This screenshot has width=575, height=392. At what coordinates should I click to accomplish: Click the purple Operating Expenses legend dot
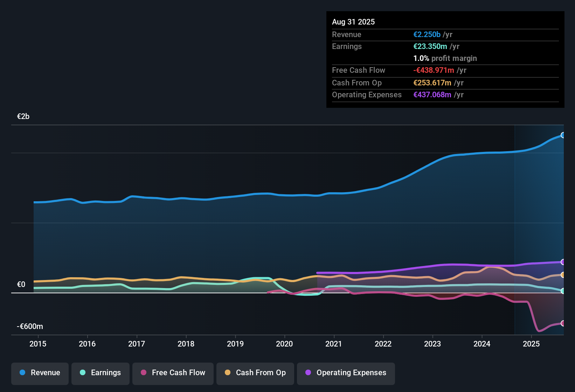(308, 373)
